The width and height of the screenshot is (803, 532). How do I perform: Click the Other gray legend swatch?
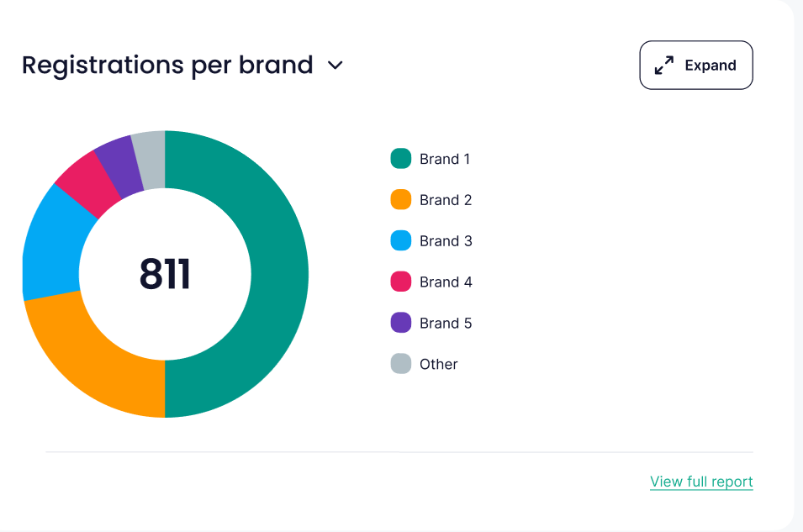click(401, 364)
